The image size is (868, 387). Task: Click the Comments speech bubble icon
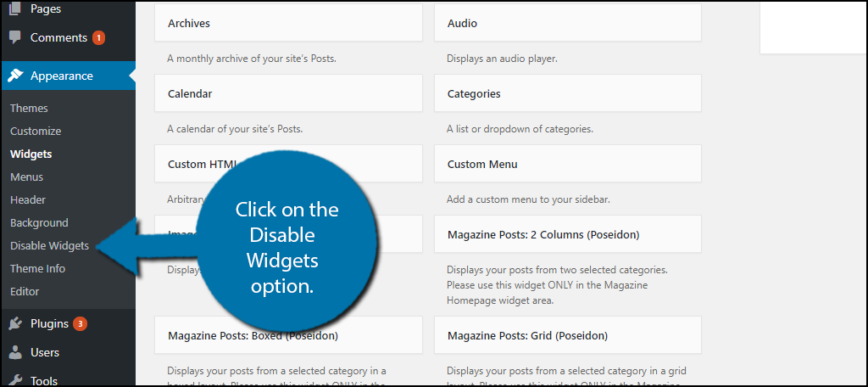15,37
